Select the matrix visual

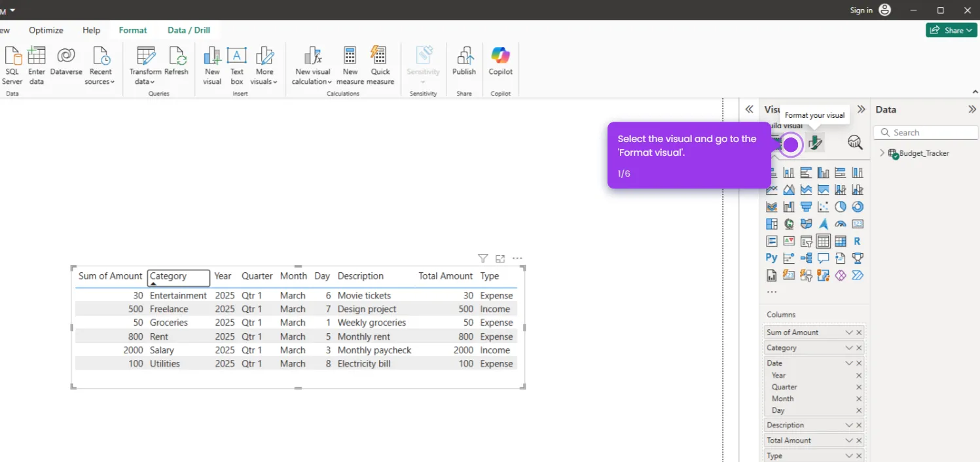tap(840, 241)
